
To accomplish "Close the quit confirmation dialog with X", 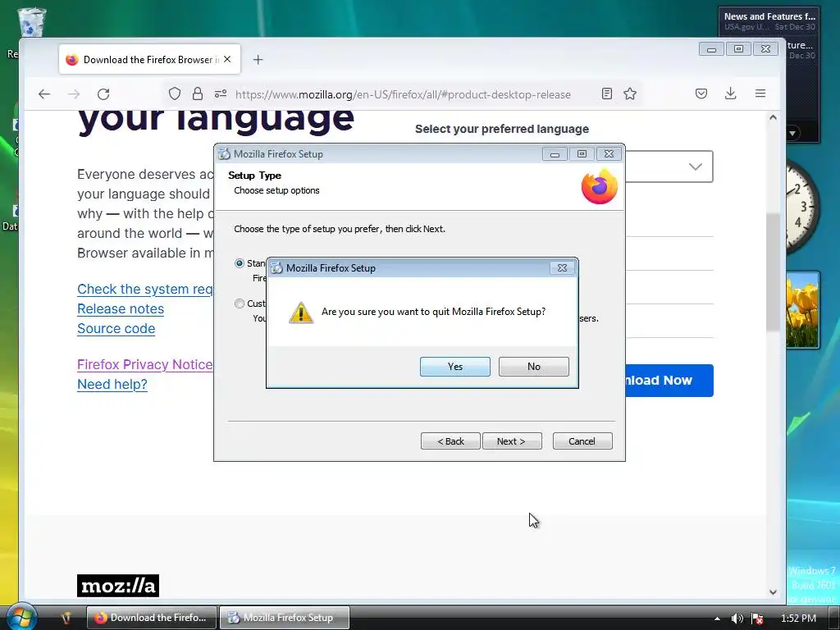I will click(x=562, y=268).
